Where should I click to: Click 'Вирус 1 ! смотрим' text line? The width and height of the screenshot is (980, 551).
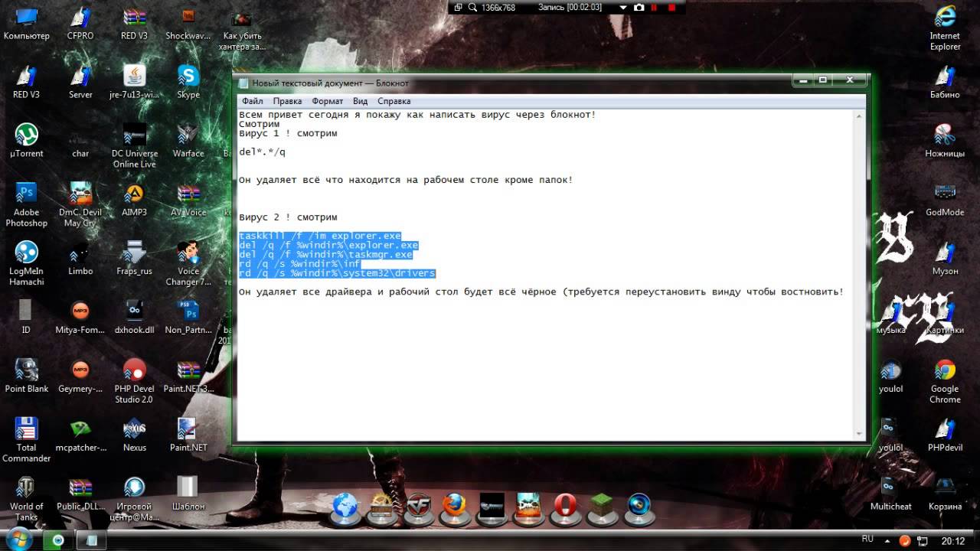[x=288, y=133]
